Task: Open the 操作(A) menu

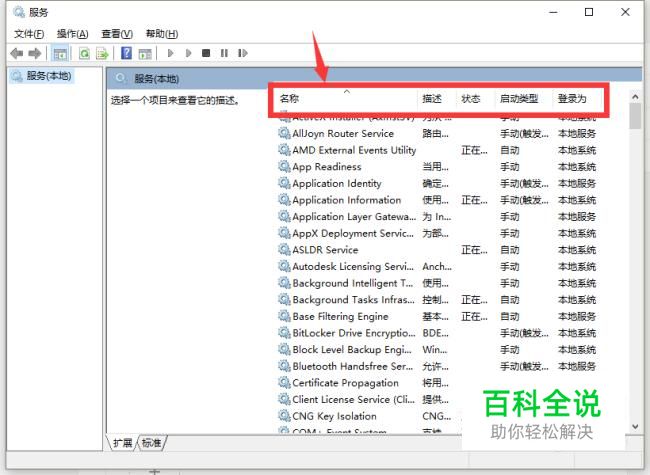Action: coord(73,34)
